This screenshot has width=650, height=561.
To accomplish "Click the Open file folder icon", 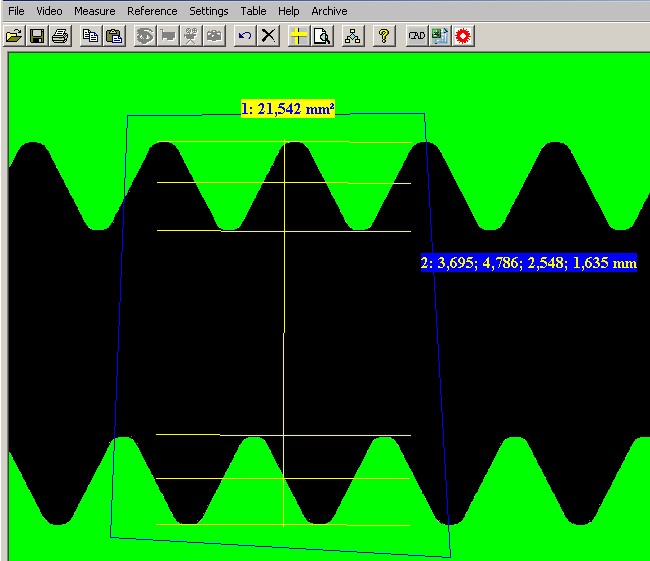I will tap(14, 36).
